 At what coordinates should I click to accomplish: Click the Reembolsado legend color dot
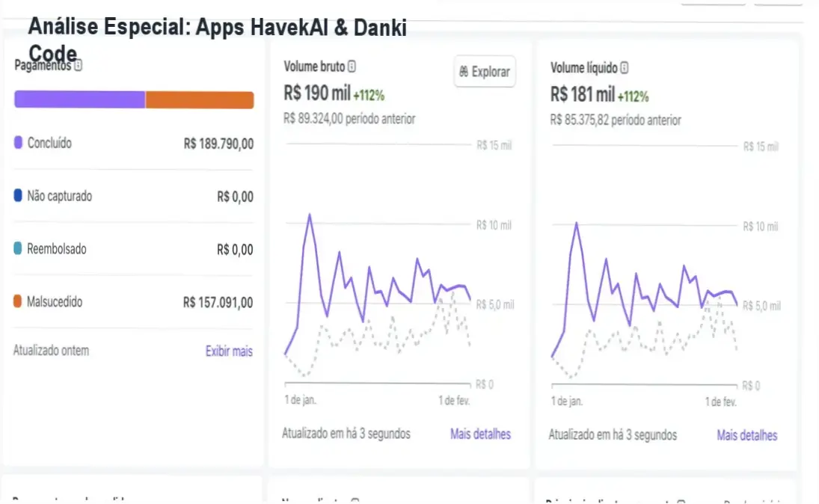point(18,248)
